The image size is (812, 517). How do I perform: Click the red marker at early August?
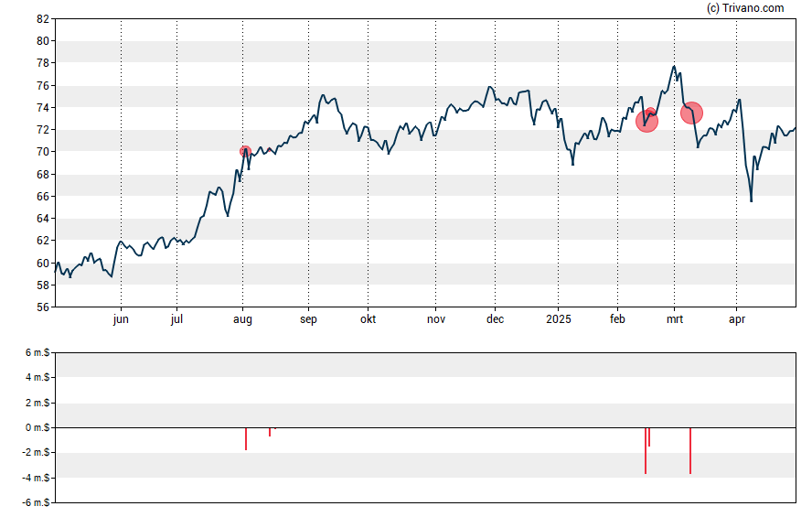coord(245,152)
